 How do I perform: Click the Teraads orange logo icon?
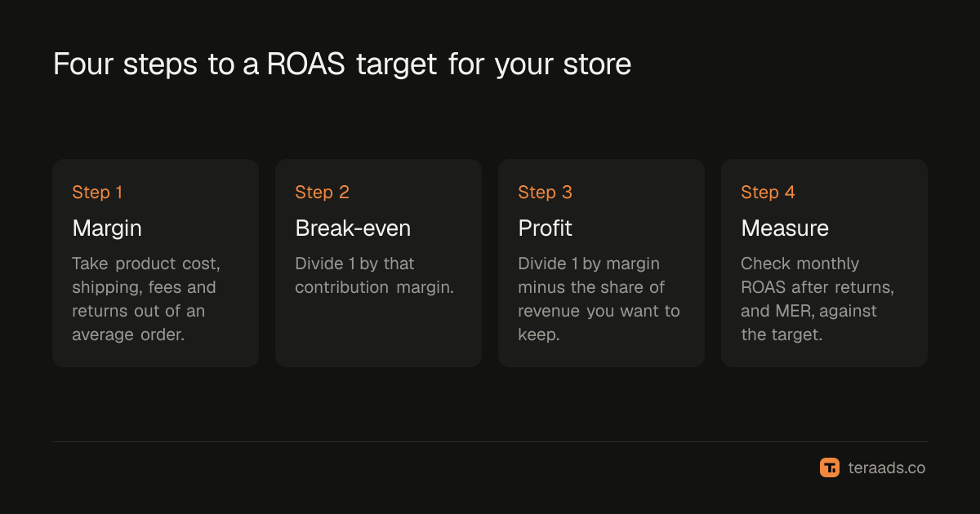tap(830, 467)
